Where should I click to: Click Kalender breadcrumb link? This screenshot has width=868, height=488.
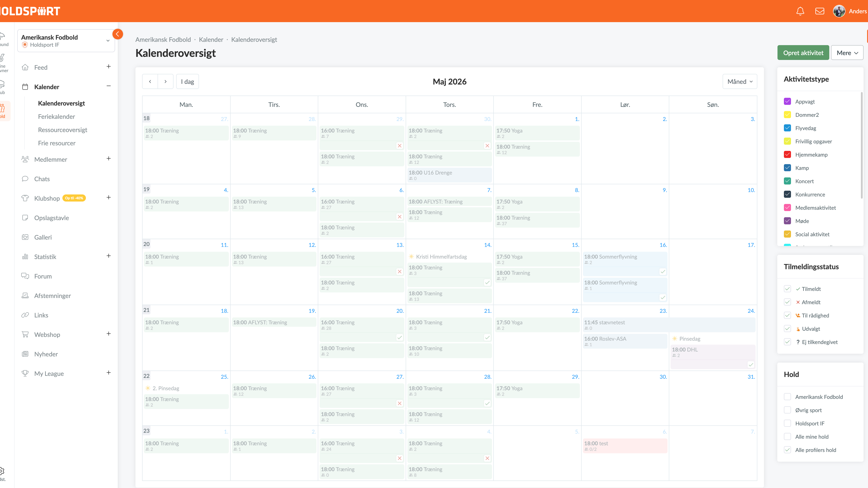pos(211,40)
